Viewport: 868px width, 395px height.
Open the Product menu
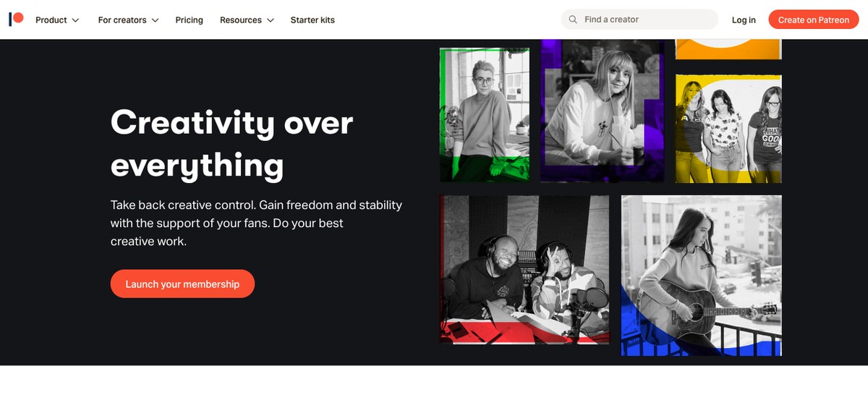pos(57,20)
